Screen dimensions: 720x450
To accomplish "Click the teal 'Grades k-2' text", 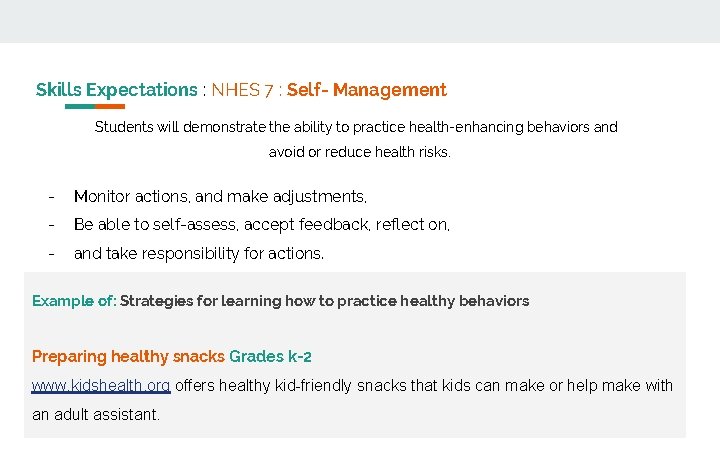I will (270, 356).
